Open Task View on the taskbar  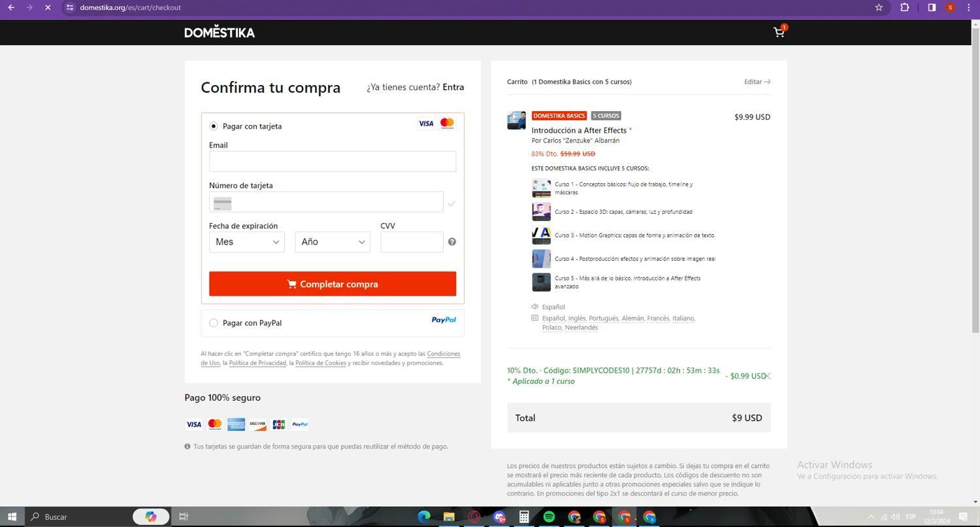click(x=184, y=517)
